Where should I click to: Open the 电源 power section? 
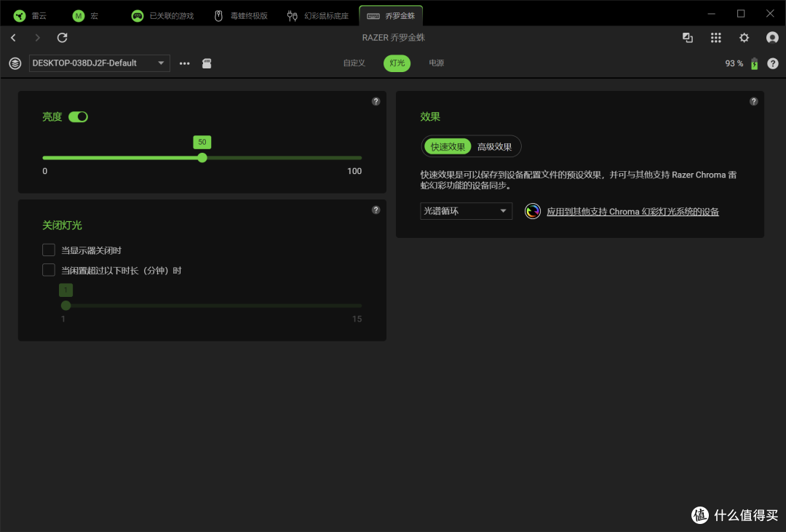tap(436, 63)
